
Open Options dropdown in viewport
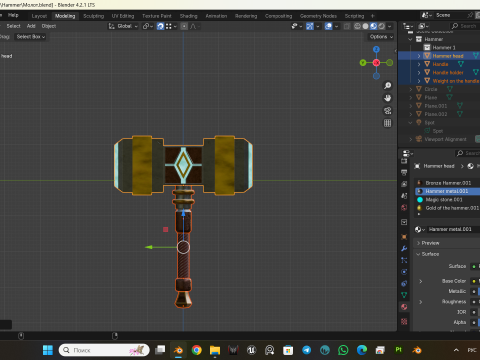point(381,37)
